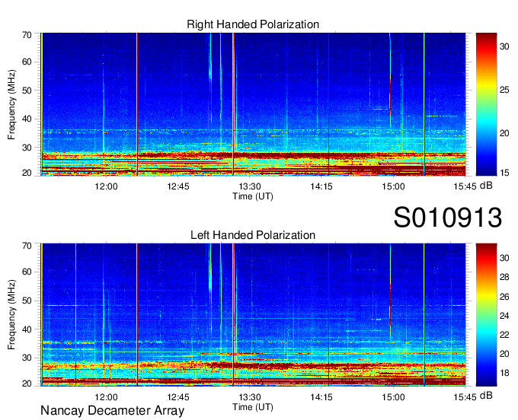Click the 30 MHz tick label on the left-handed plot
Screen dimensions: 518x420
pyautogui.click(x=27, y=358)
